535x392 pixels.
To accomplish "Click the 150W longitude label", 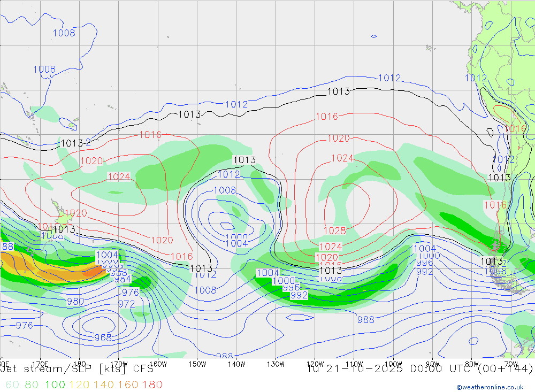I will [x=197, y=364].
